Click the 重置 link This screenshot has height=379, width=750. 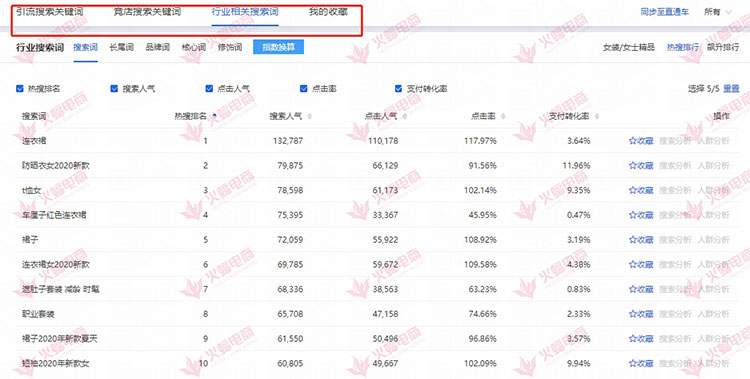[731, 89]
